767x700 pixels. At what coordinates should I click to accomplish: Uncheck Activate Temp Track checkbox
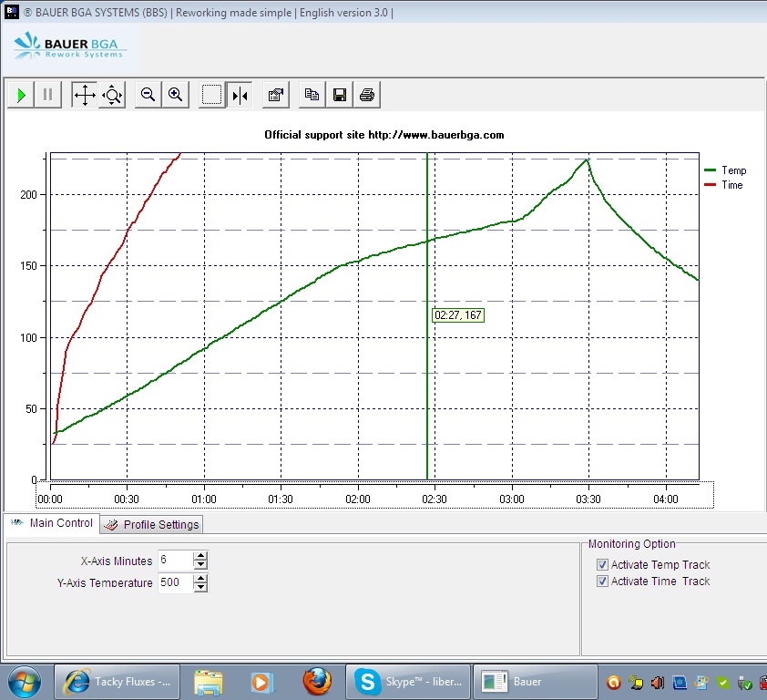[x=602, y=565]
